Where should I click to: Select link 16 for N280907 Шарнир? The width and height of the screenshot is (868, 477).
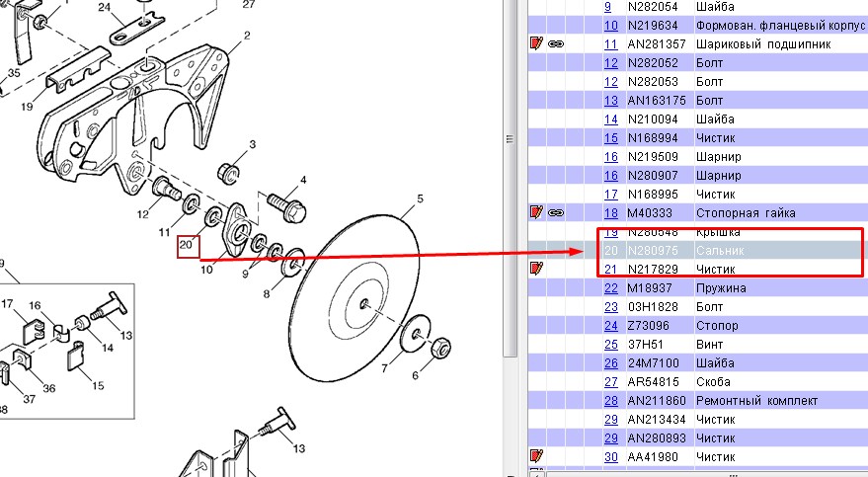(610, 176)
